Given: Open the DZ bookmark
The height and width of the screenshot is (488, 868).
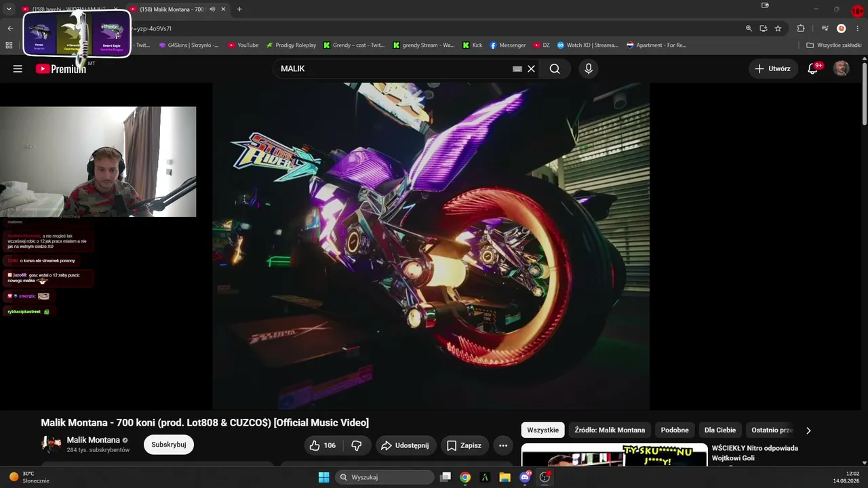Looking at the screenshot, I should point(542,45).
